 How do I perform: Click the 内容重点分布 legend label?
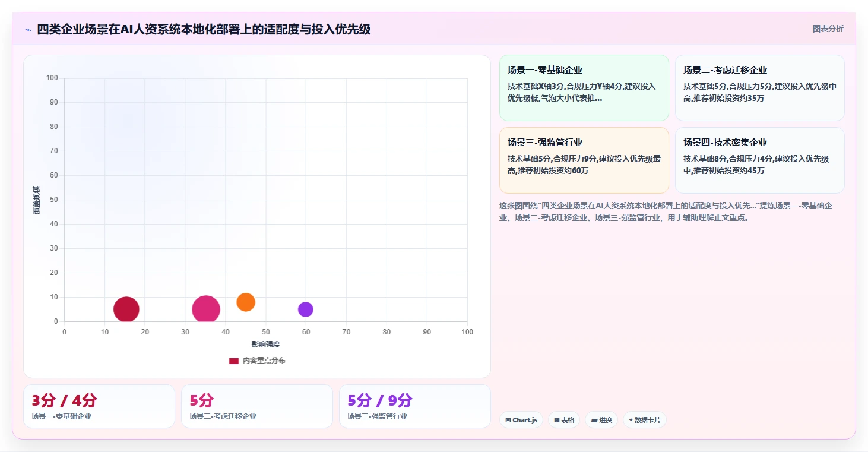264,361
